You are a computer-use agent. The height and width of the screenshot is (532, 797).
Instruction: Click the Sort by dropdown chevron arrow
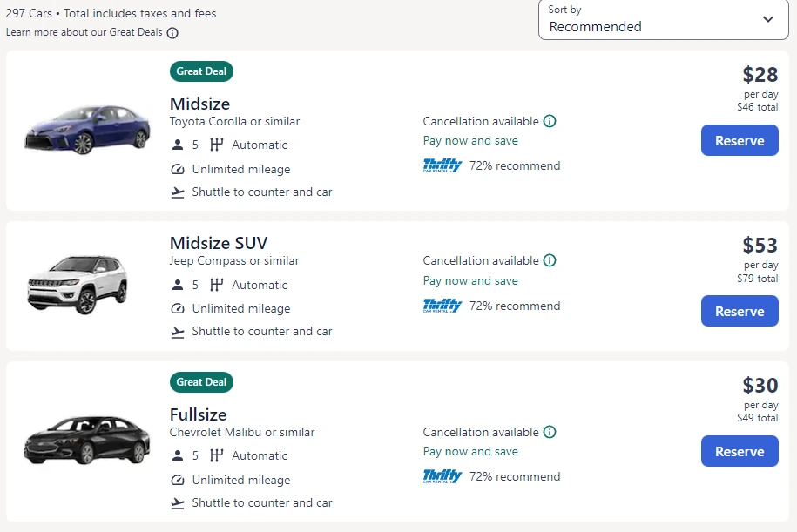(768, 19)
